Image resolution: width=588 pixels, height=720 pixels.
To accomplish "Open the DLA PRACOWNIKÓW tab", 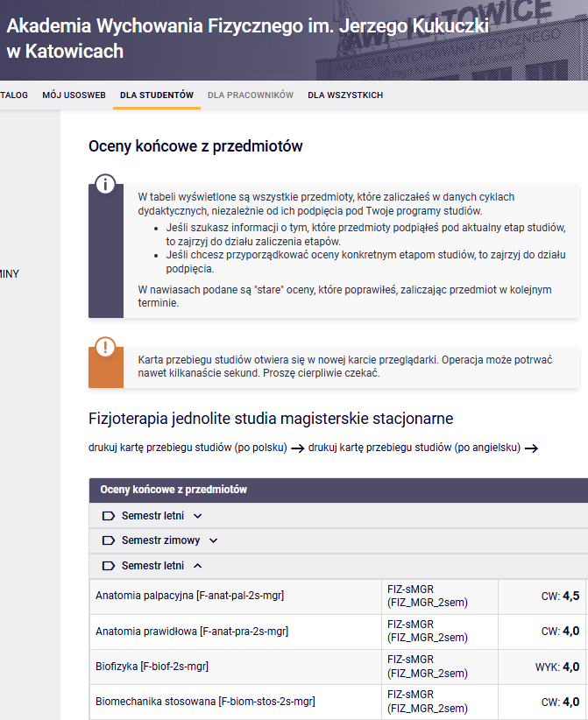I will pos(251,95).
